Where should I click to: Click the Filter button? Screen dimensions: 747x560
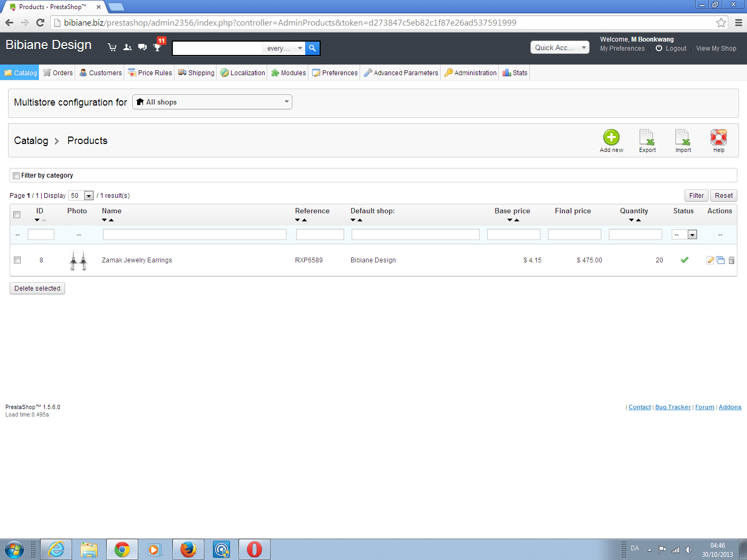point(696,196)
